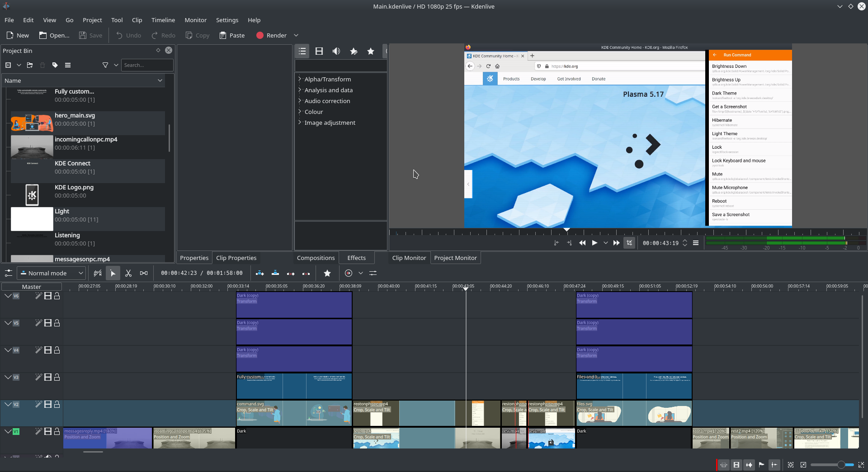
Task: Set zone in point in monitor
Action: [x=557, y=243]
